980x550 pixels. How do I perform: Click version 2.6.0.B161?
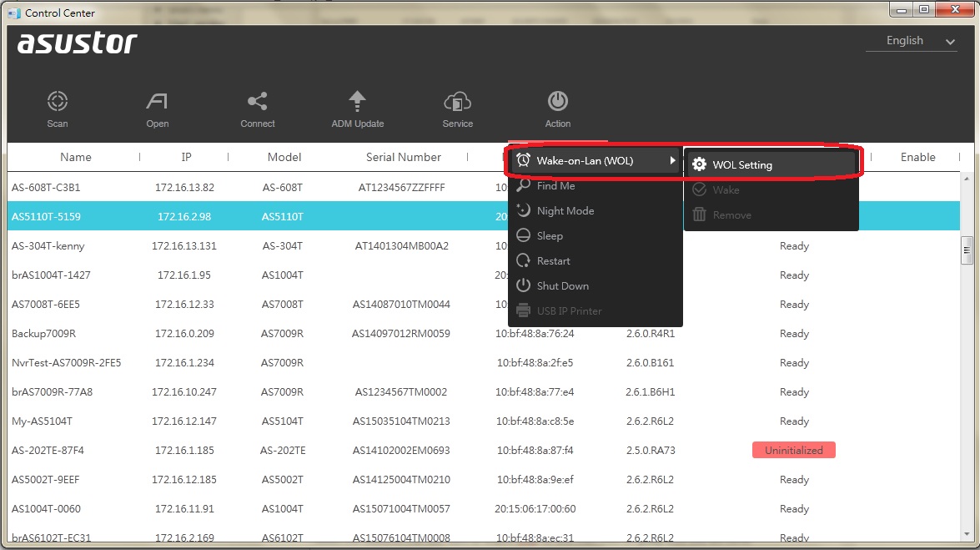coord(650,363)
